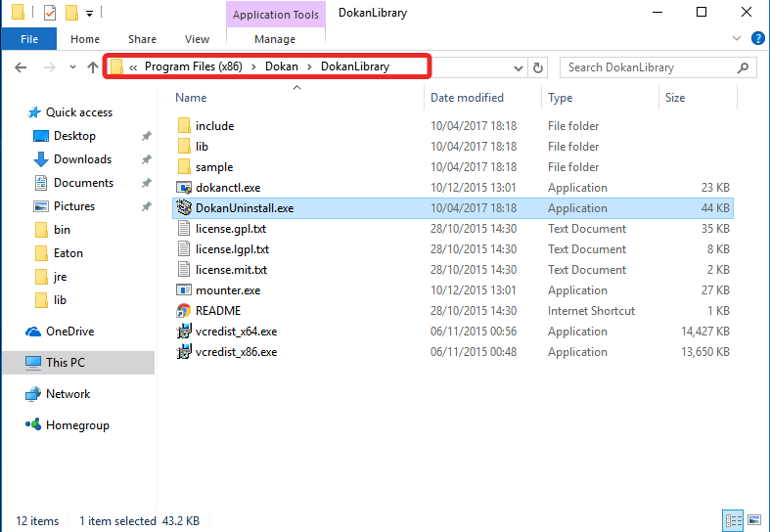Screen dimensions: 770x532
Task: Select the license.mit.txt document icon
Action: (184, 270)
